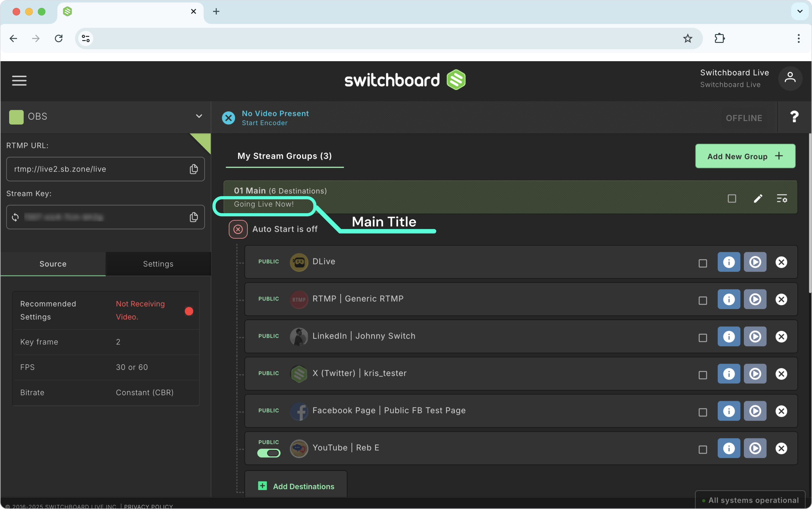
Task: Click the OFFLINE status text
Action: click(x=744, y=118)
